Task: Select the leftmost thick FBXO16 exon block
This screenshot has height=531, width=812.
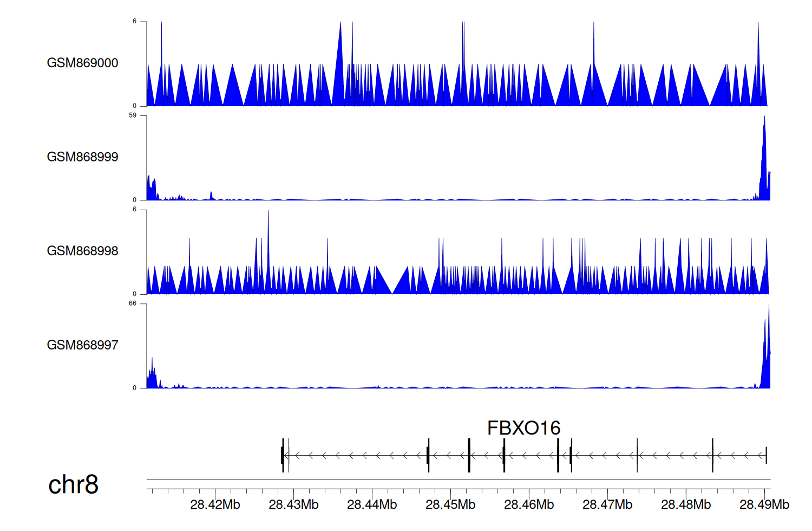Action: tap(282, 455)
